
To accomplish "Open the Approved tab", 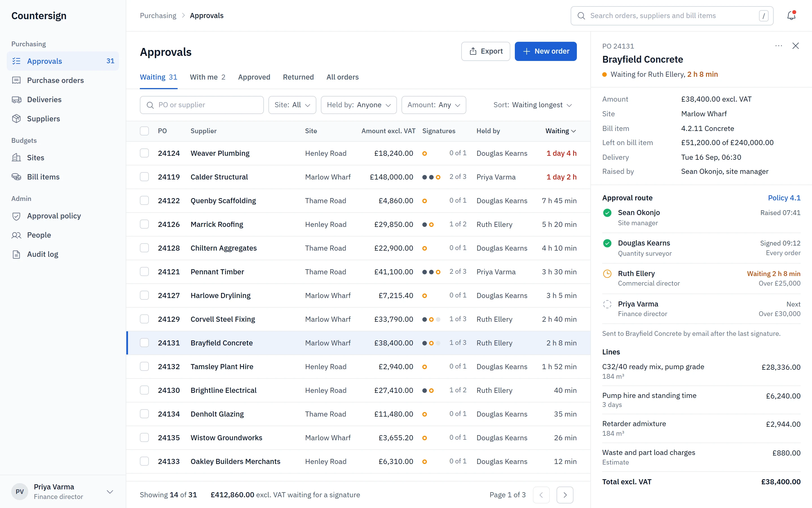I will pos(254,77).
